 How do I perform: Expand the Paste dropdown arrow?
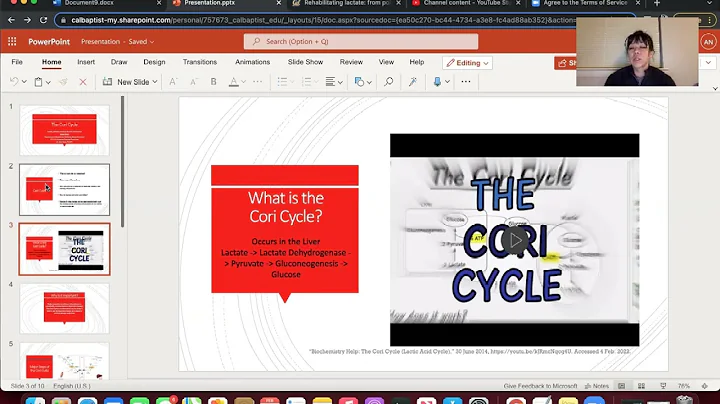coord(48,82)
